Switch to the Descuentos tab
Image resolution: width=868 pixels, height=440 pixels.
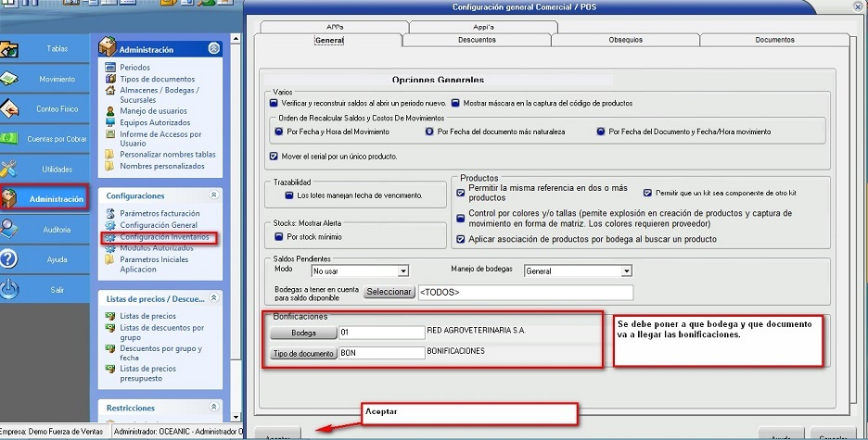[x=477, y=41]
